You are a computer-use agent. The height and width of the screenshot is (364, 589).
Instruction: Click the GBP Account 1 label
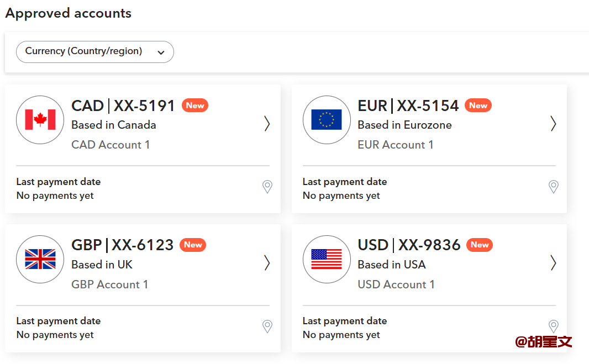tap(110, 284)
